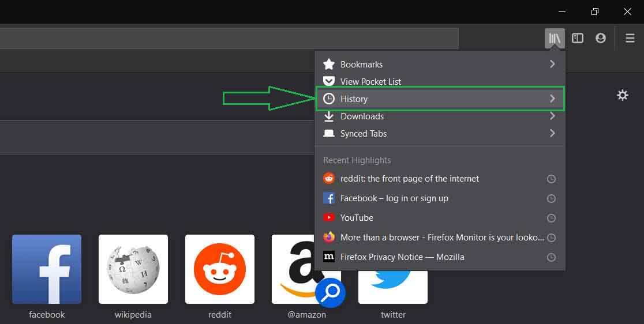Click the Pocket icon in menu
This screenshot has width=644, height=324.
pyautogui.click(x=329, y=81)
